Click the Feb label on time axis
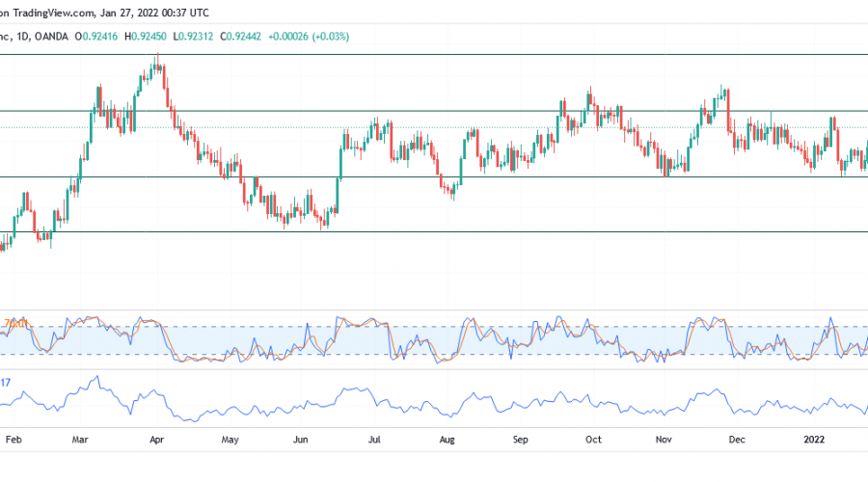Viewport: 868px width, 482px height. click(14, 440)
